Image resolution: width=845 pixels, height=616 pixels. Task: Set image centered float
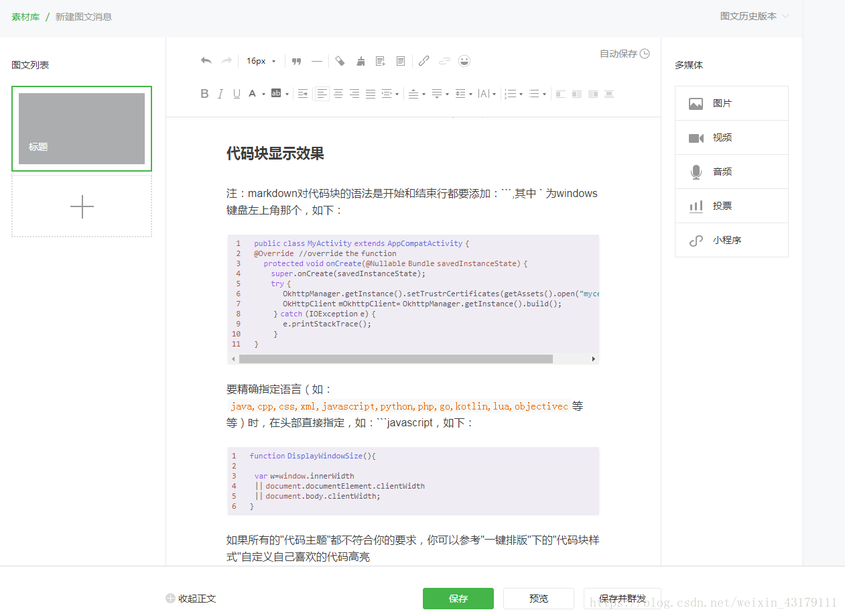(x=609, y=94)
